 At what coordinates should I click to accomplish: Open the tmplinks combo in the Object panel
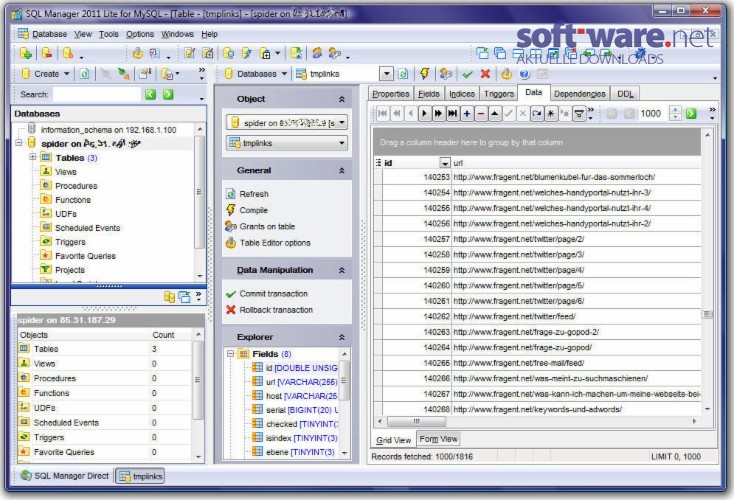click(287, 143)
